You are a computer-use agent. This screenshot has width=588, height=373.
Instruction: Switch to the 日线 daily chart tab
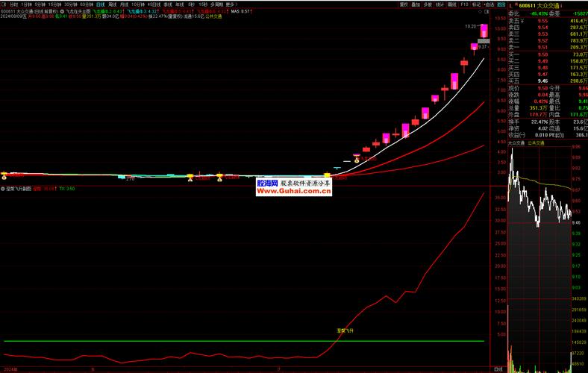(101, 4)
